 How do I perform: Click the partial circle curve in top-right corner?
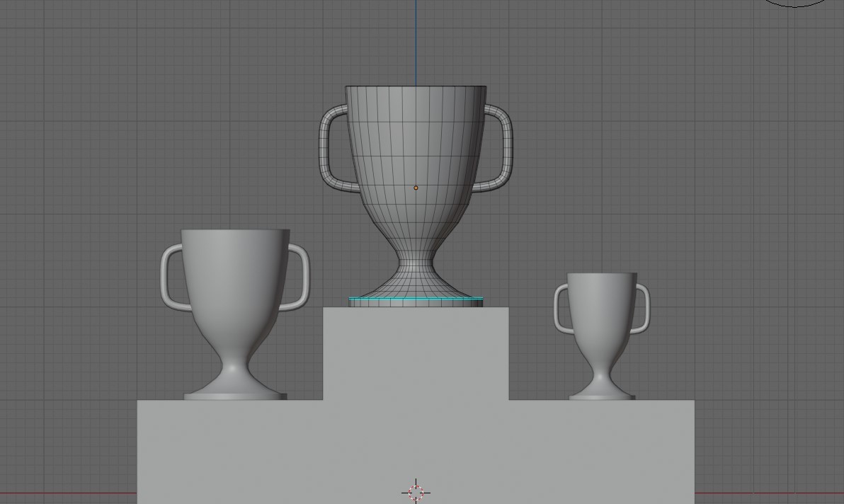793,4
